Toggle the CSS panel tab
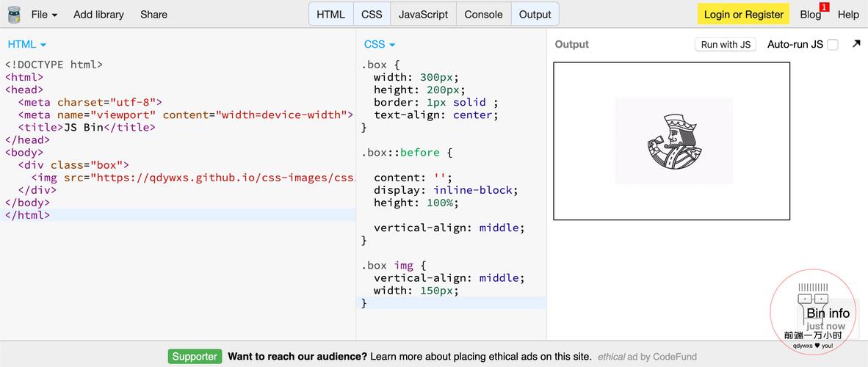Screen dimensions: 868x367 click(x=372, y=15)
